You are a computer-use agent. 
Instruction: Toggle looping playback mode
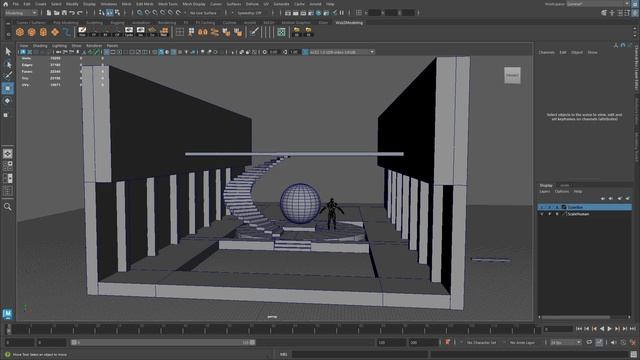[589, 342]
